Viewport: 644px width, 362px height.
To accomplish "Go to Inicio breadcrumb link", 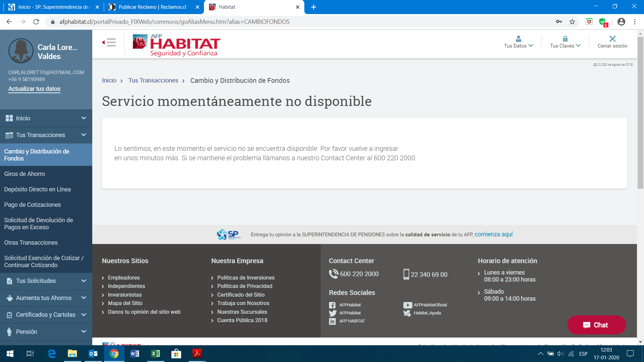I will coord(109,80).
